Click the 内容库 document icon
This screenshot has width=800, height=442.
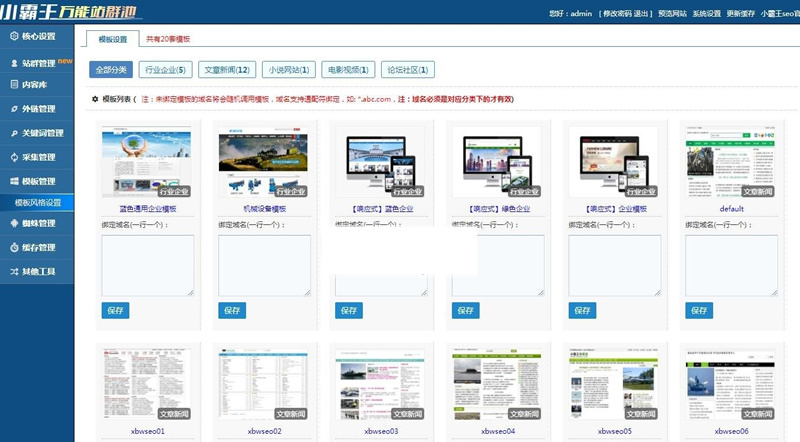click(14, 85)
